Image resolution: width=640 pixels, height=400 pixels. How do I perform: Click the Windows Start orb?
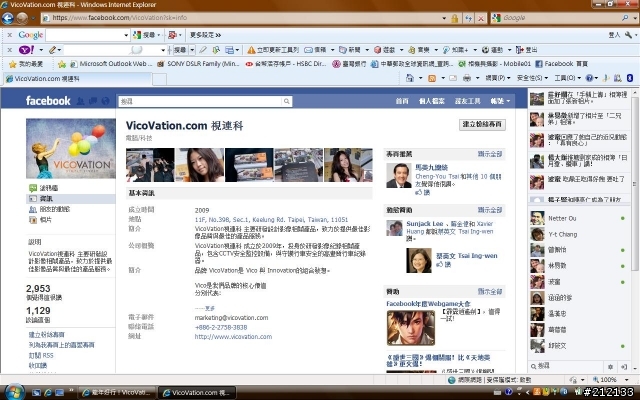[14, 392]
